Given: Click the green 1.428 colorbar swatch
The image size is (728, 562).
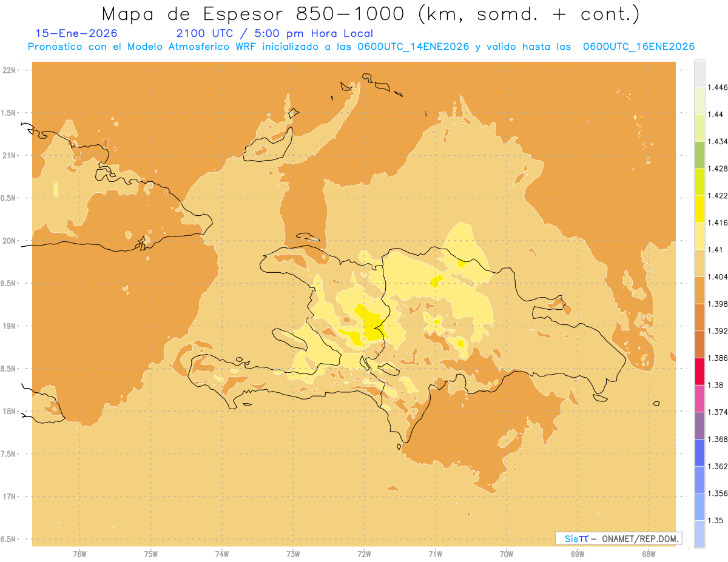Looking at the screenshot, I should point(699,155).
